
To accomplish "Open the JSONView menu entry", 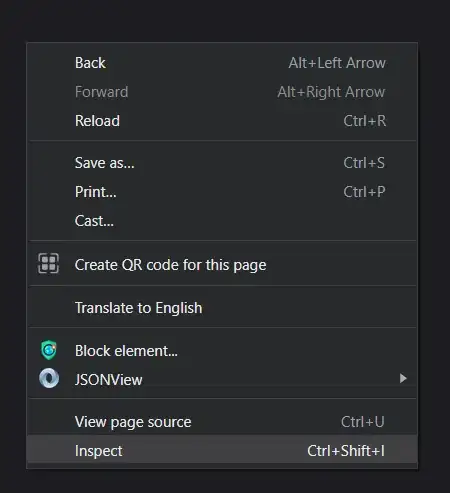I will 222,379.
